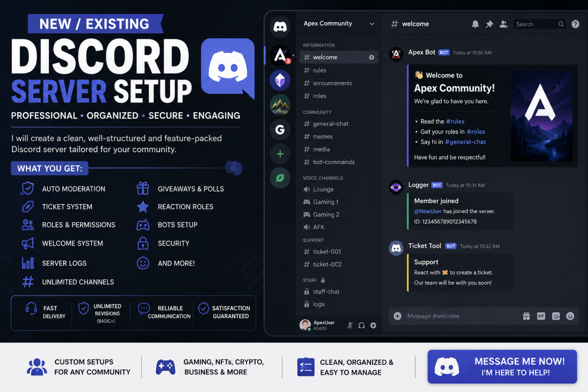
Task: Collapse the SUPPORT category
Action: pyautogui.click(x=314, y=241)
